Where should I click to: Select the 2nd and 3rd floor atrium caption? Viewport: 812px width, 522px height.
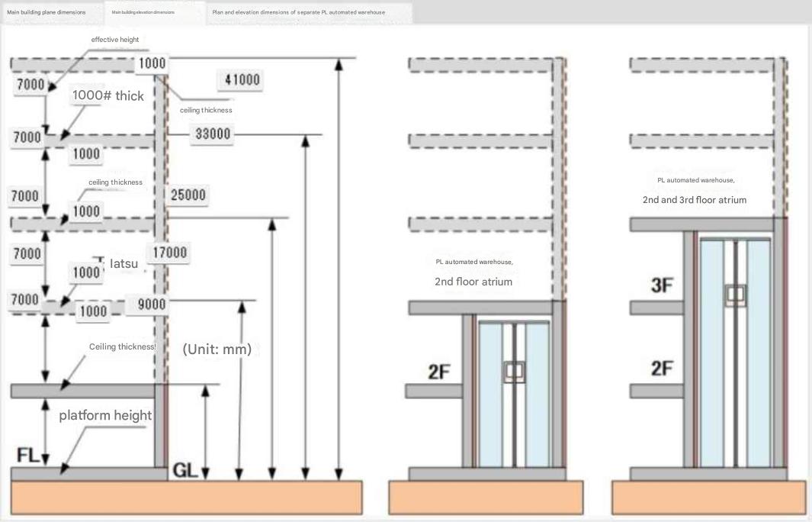[x=694, y=200]
